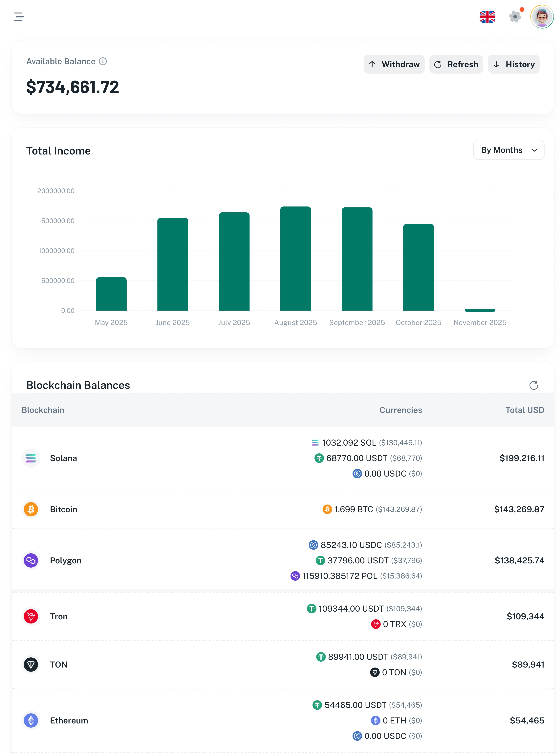Click the Ethereum blockchain icon
This screenshot has width=560, height=754.
(x=31, y=721)
